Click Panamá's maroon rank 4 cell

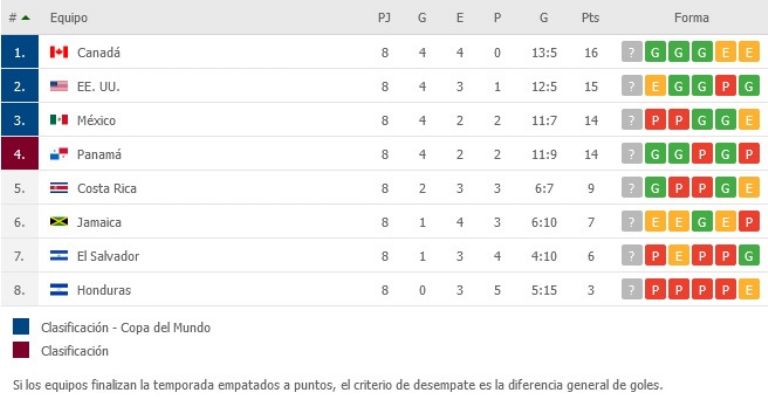(x=20, y=154)
